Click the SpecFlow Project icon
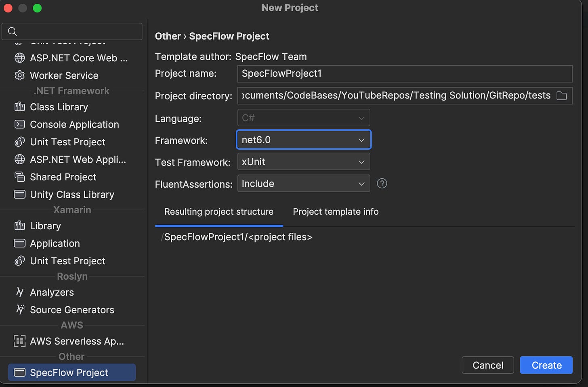Viewport: 588px width, 387px height. (19, 372)
